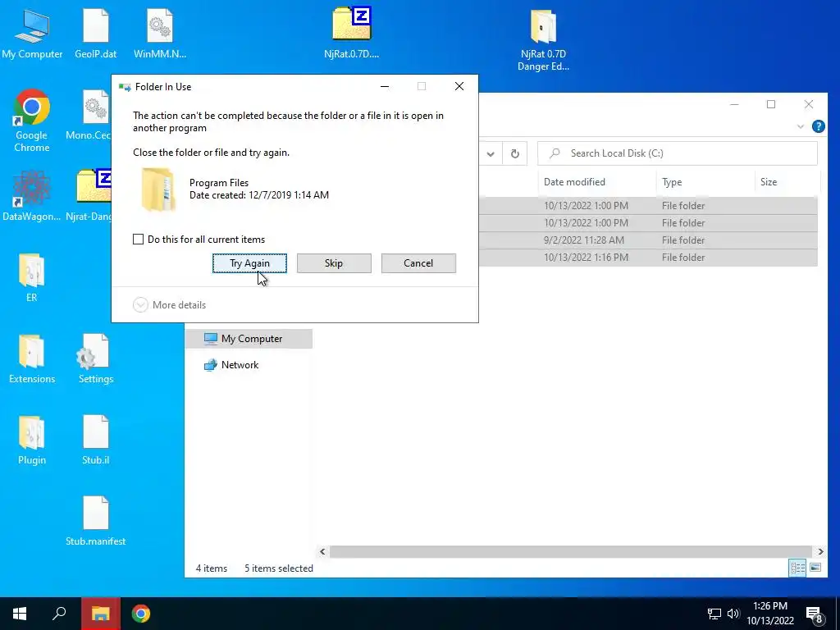
Task: Select row dated 9/2/2022 11:28 AM
Action: pyautogui.click(x=648, y=240)
